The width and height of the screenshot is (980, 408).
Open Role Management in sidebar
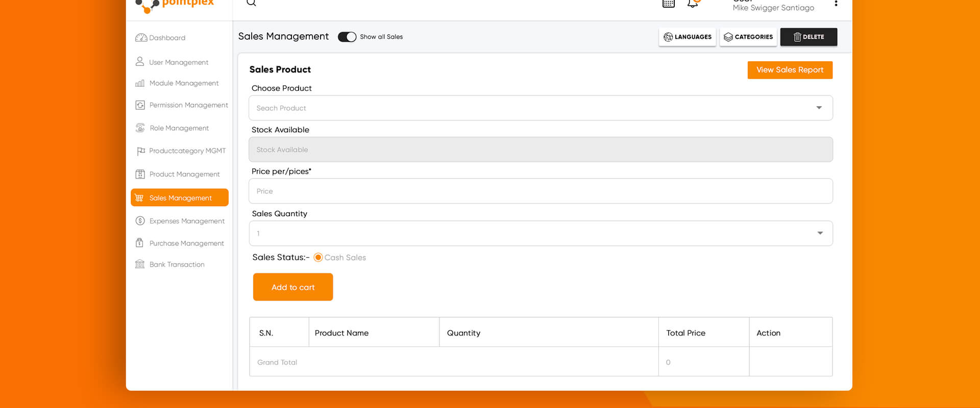[x=179, y=128]
